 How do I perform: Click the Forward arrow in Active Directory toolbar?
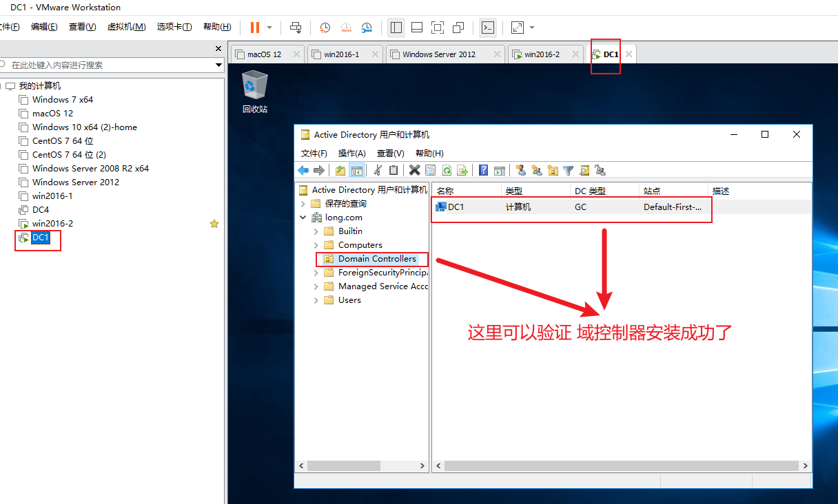click(x=318, y=170)
